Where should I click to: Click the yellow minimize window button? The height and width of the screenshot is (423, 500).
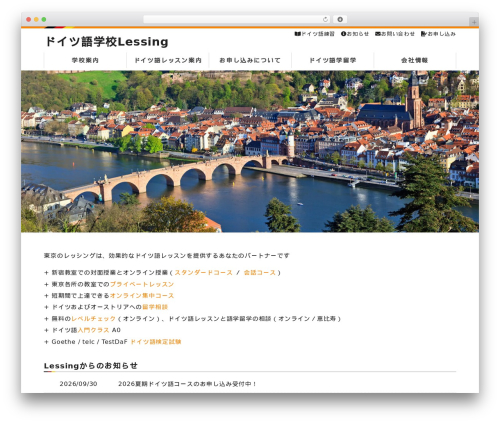click(x=36, y=20)
